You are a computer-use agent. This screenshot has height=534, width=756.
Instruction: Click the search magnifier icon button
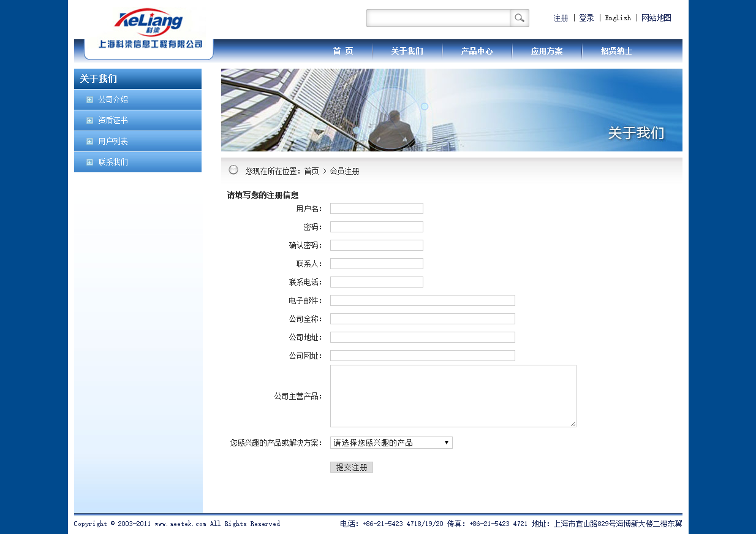pos(519,18)
